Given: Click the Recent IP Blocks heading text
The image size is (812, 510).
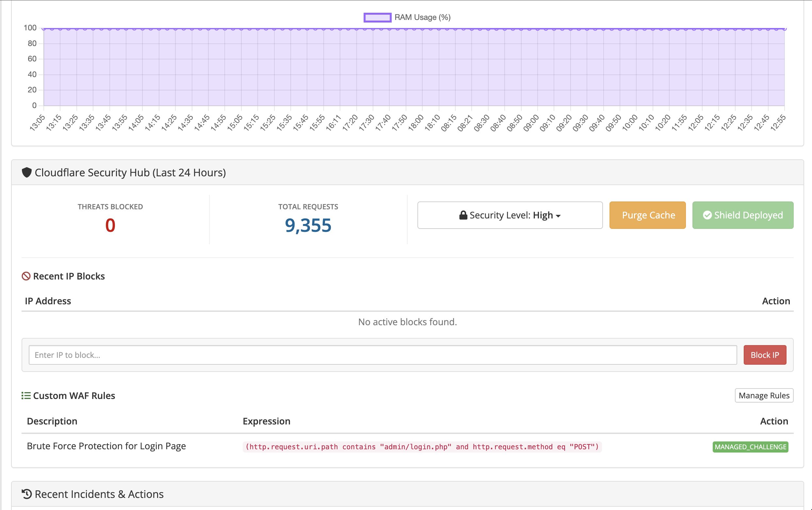Looking at the screenshot, I should (69, 276).
